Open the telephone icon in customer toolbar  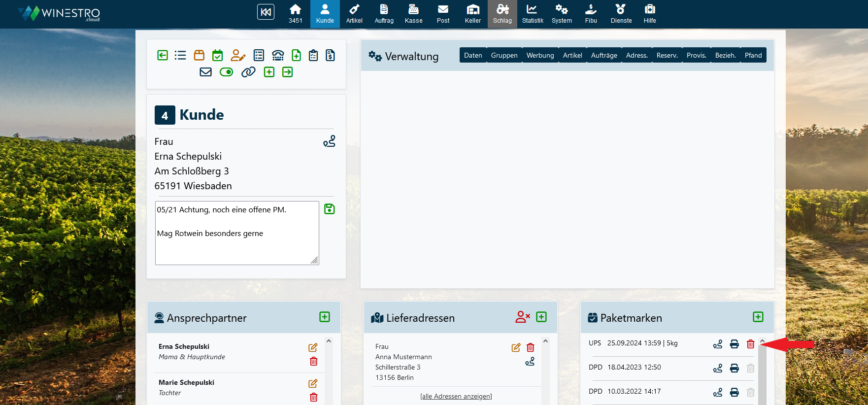point(278,55)
